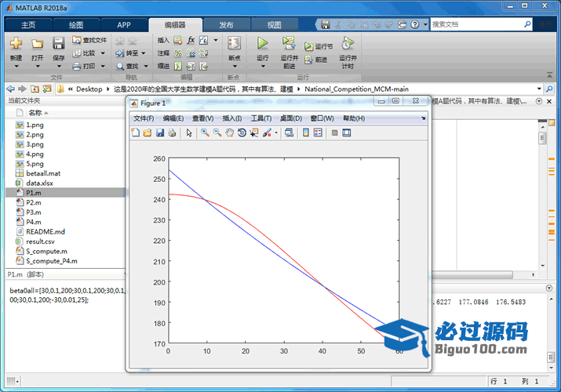Click Save Figure icon in Figure 1 toolbar
The height and width of the screenshot is (392, 561).
click(160, 133)
